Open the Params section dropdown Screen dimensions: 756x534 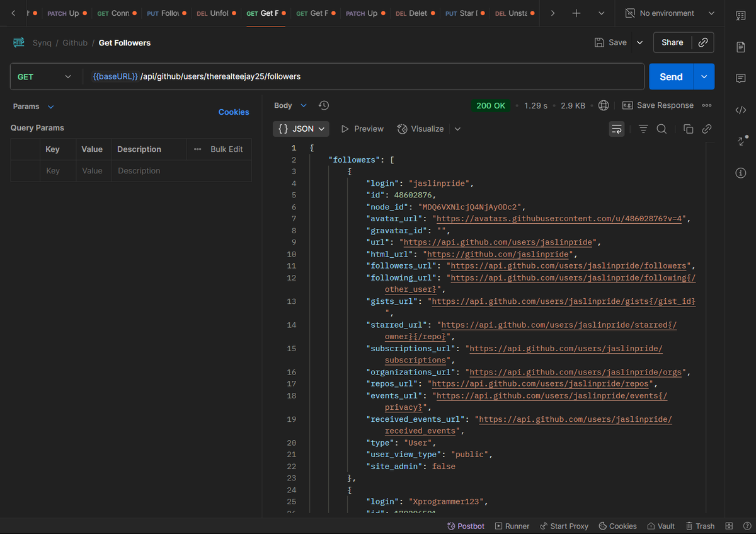pos(34,107)
